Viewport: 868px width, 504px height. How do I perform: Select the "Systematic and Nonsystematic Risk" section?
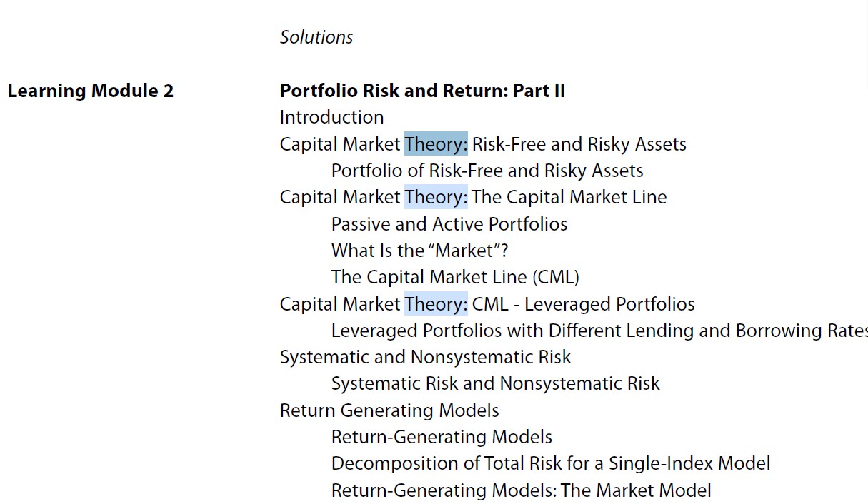coord(425,357)
